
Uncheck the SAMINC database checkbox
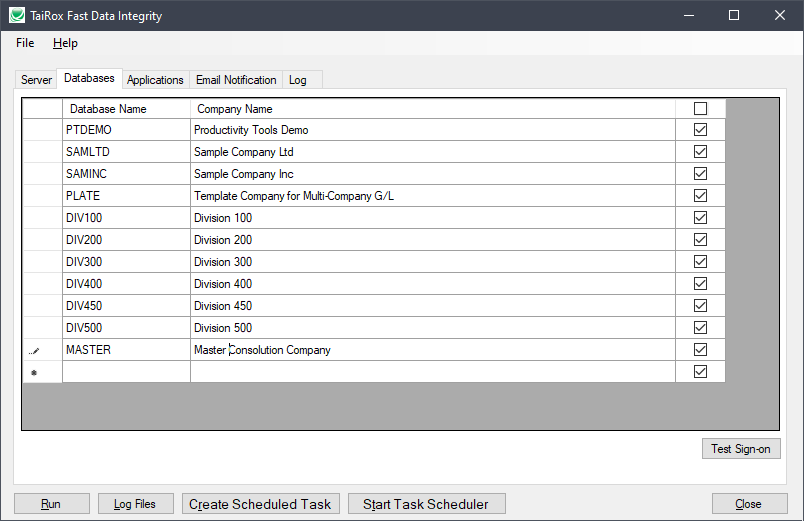click(x=700, y=174)
